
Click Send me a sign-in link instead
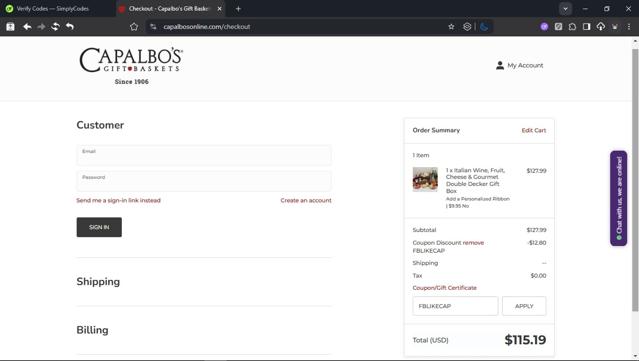(118, 200)
